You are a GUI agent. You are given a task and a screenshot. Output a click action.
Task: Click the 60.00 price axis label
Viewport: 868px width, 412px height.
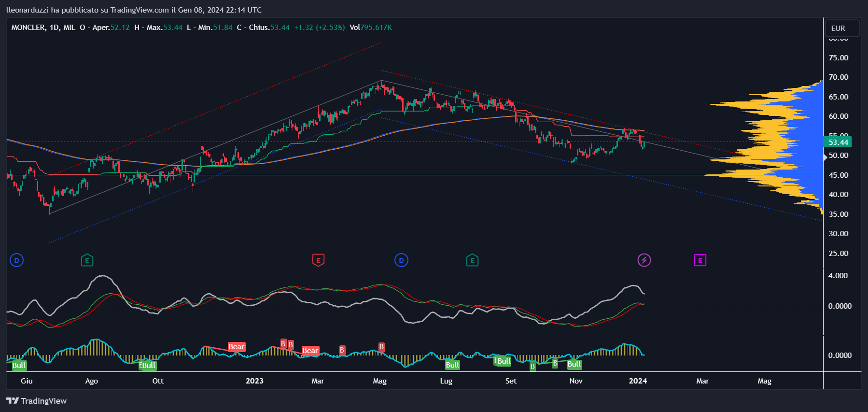click(838, 116)
